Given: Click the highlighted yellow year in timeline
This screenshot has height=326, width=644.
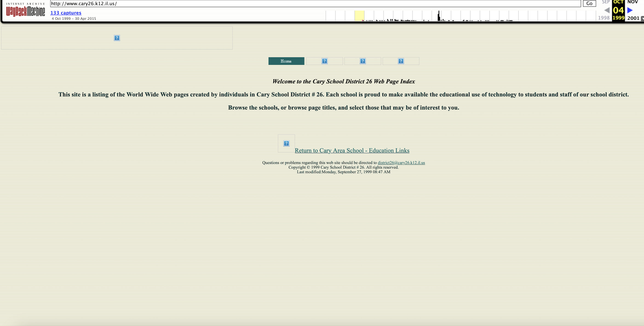Looking at the screenshot, I should pyautogui.click(x=359, y=16).
